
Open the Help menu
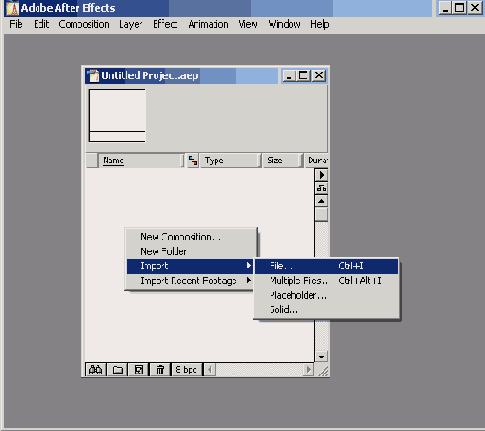(x=320, y=24)
